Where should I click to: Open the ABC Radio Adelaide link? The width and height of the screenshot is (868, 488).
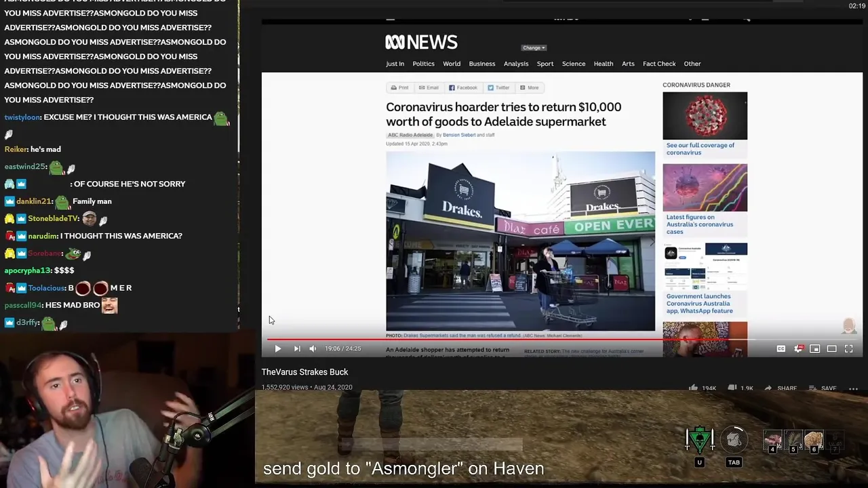(410, 135)
